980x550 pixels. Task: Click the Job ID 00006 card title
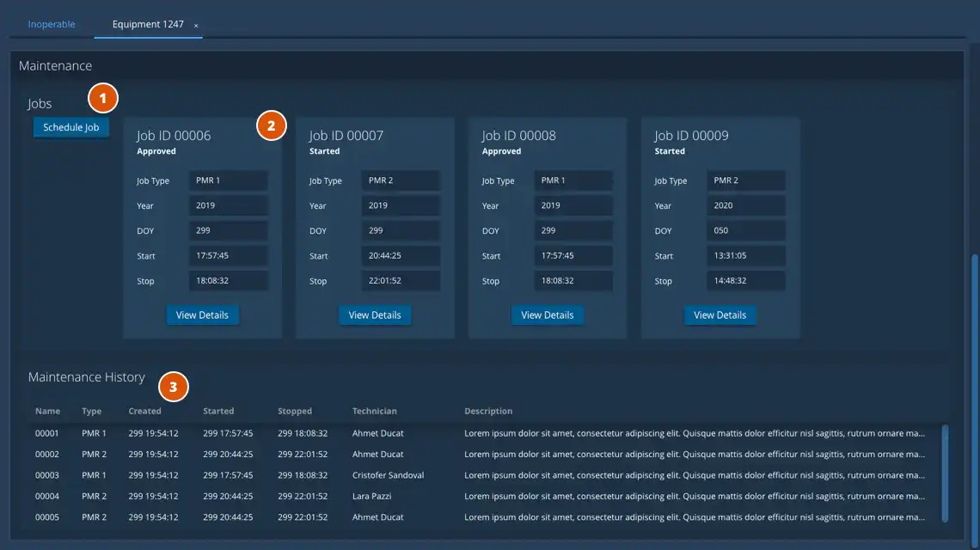173,135
